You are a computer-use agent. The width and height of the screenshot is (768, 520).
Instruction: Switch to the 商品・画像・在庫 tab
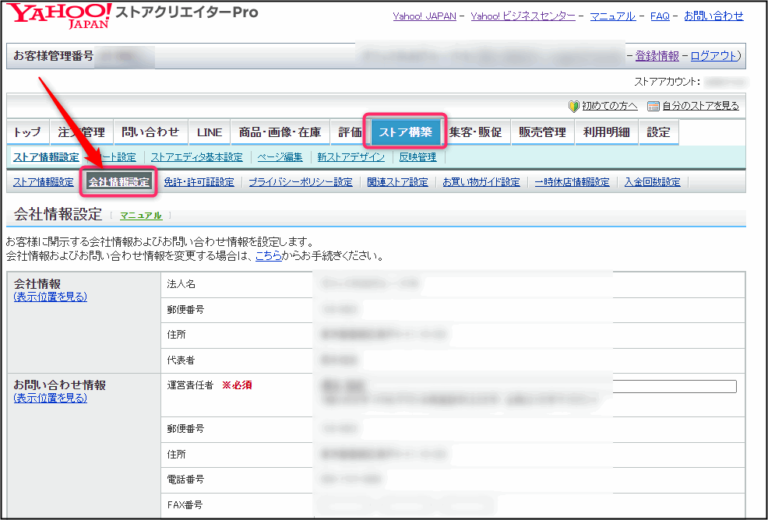(x=280, y=132)
